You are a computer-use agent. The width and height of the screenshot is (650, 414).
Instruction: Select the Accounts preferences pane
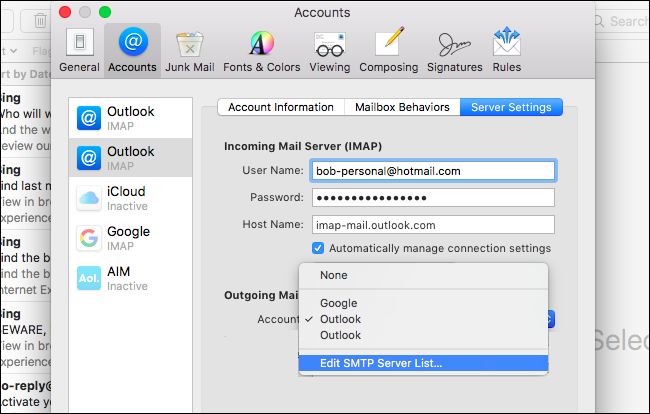point(132,50)
